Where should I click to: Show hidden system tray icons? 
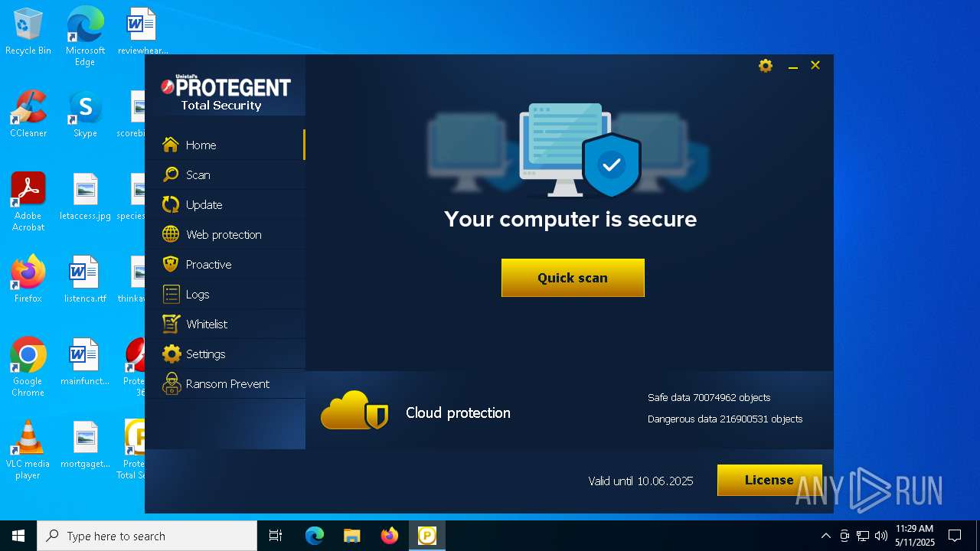coord(825,536)
